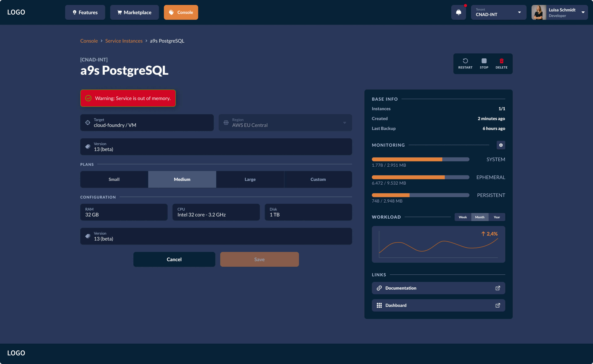Click the Target crosshair icon
Image resolution: width=593 pixels, height=364 pixels.
point(88,123)
